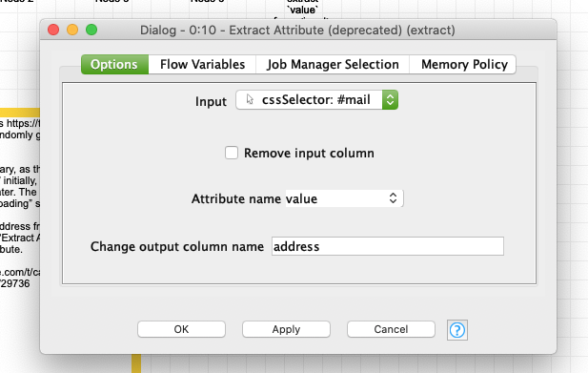588x373 pixels.
Task: Switch to the Options tab
Action: (114, 64)
